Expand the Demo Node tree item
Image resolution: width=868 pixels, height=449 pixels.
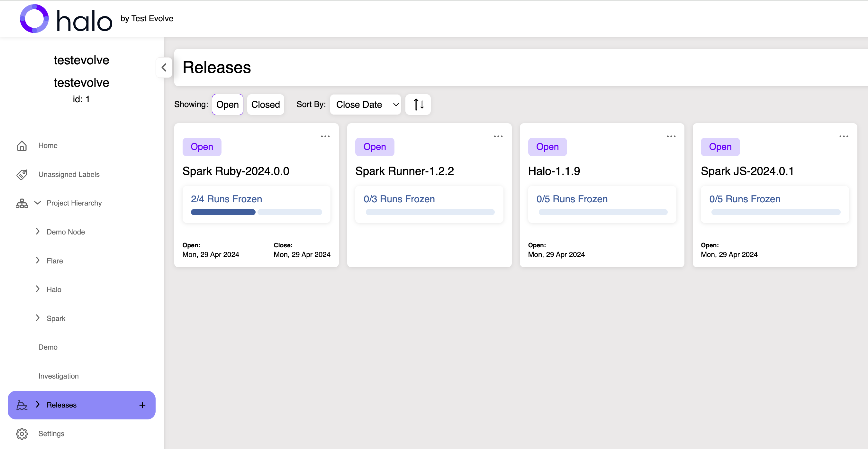pos(37,231)
